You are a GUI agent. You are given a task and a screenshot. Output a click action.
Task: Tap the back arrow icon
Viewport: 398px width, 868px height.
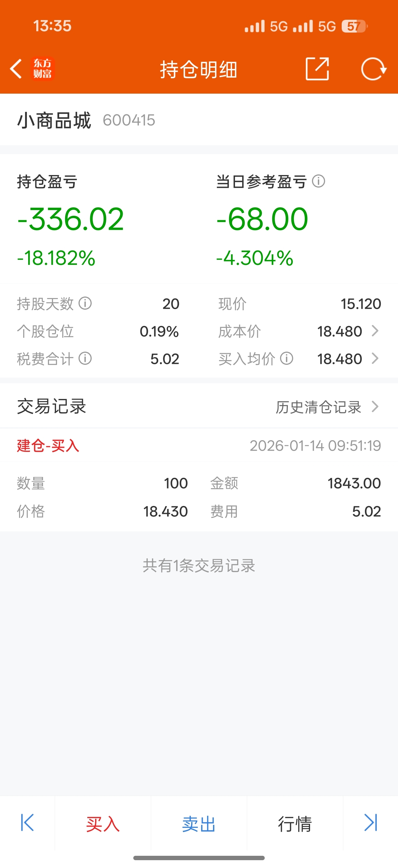16,69
